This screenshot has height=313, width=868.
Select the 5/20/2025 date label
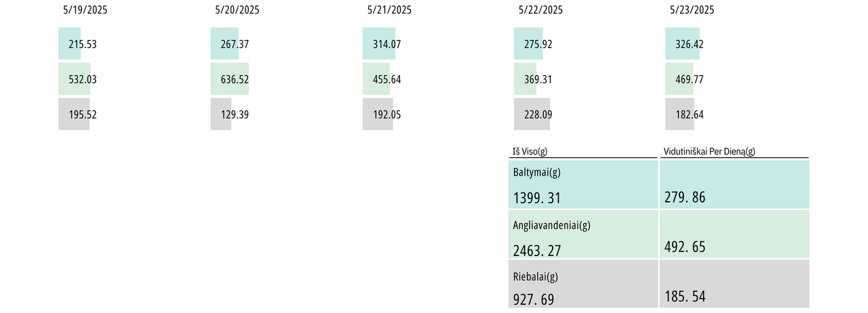237,10
